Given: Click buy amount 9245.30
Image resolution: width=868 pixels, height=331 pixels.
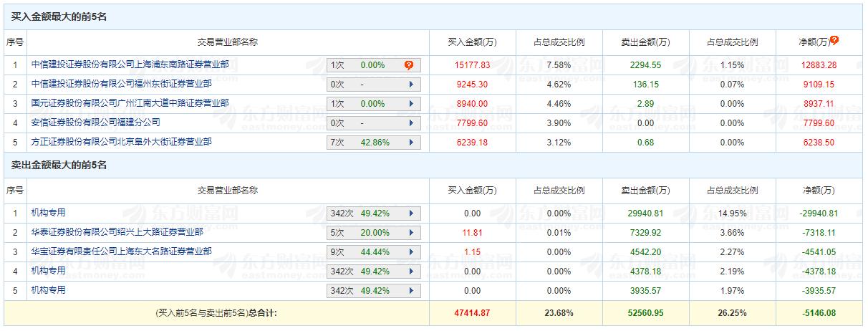Looking at the screenshot, I should (472, 85).
